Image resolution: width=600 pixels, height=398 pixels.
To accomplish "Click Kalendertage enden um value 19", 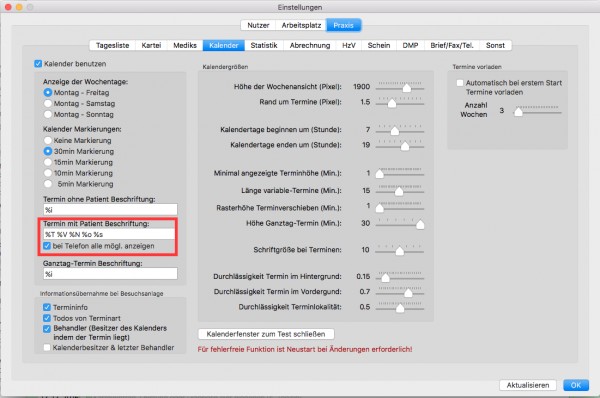I will [x=366, y=145].
